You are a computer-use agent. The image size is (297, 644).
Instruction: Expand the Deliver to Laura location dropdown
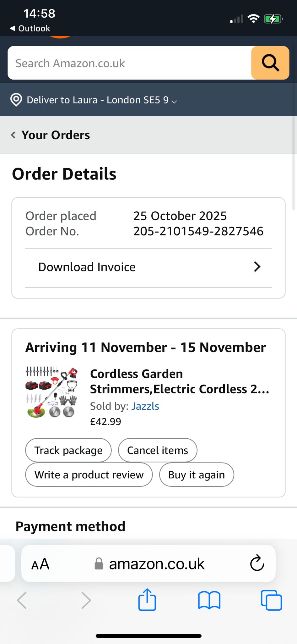coord(102,100)
